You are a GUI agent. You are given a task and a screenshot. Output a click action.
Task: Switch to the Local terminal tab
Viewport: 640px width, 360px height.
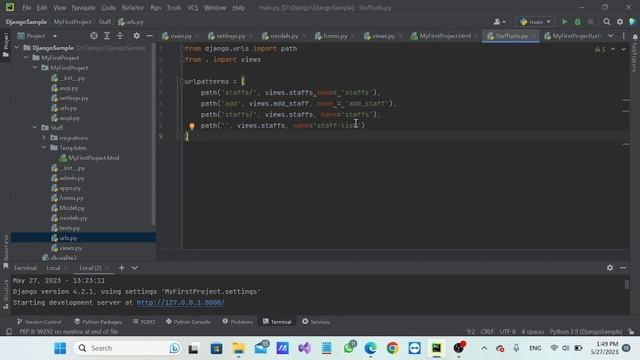click(53, 268)
